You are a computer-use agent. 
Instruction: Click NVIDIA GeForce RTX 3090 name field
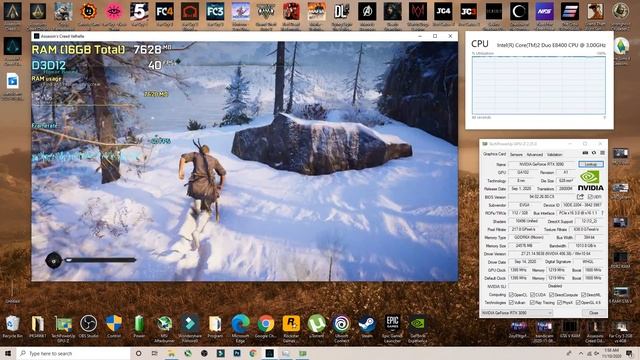542,164
